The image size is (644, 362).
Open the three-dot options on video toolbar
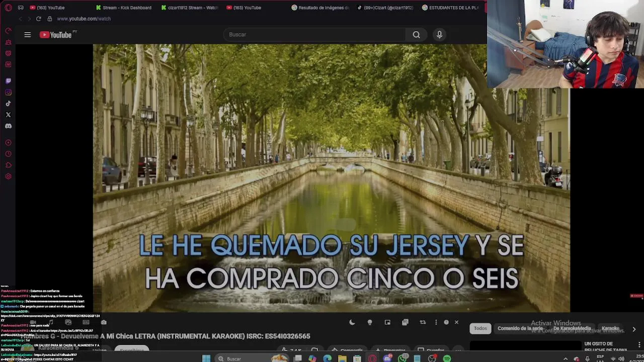click(x=436, y=322)
